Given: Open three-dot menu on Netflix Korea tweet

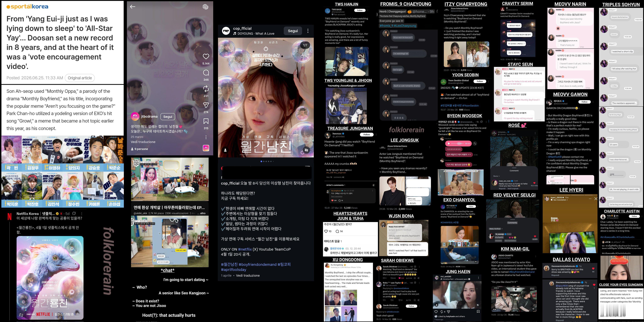Looking at the screenshot, I should 81,214.
